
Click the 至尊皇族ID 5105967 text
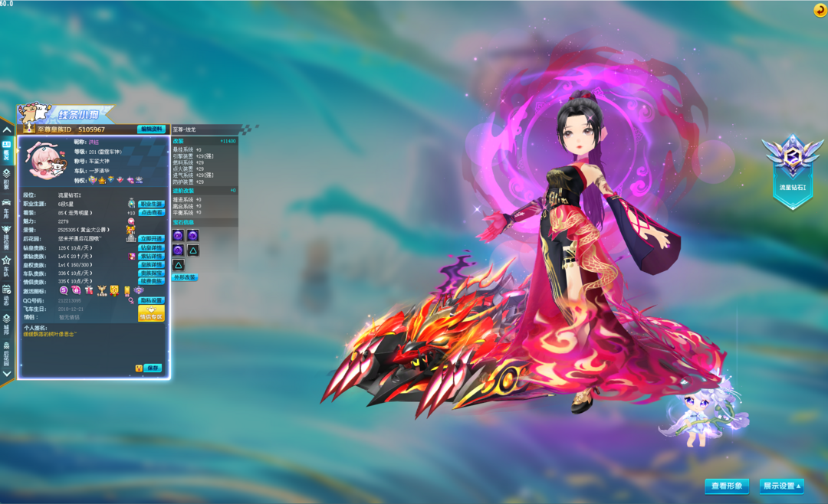[71, 129]
